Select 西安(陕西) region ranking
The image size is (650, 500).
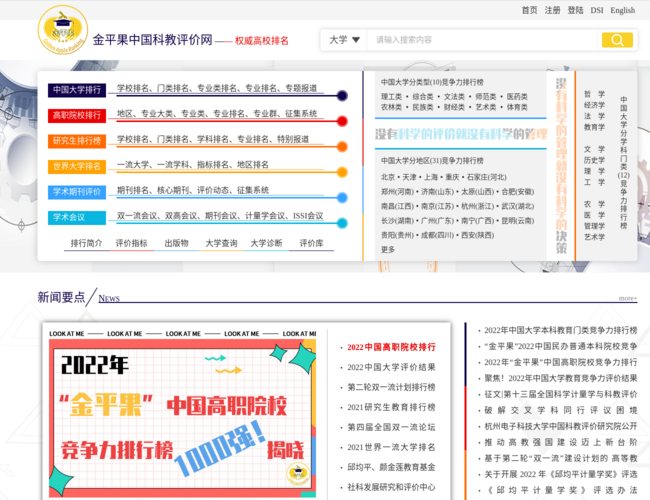[478, 235]
